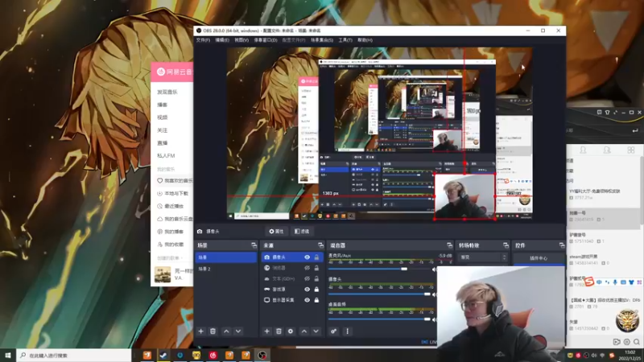
Task: Toggle visibility of 摄像头 source
Action: click(x=307, y=257)
